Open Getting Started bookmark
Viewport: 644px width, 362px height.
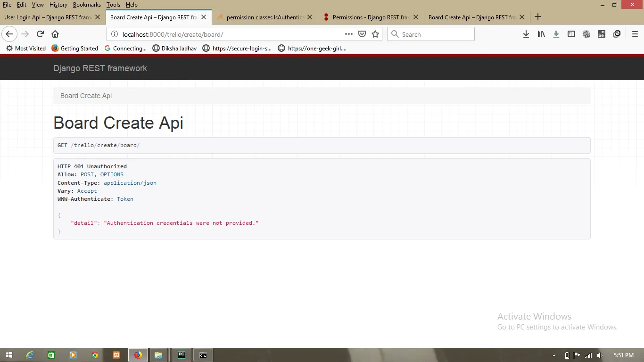pyautogui.click(x=75, y=48)
